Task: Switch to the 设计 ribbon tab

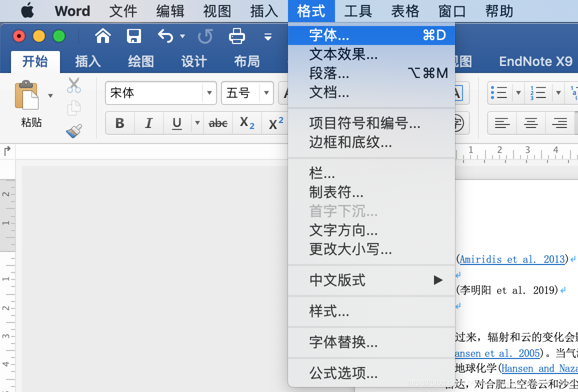Action: [194, 61]
